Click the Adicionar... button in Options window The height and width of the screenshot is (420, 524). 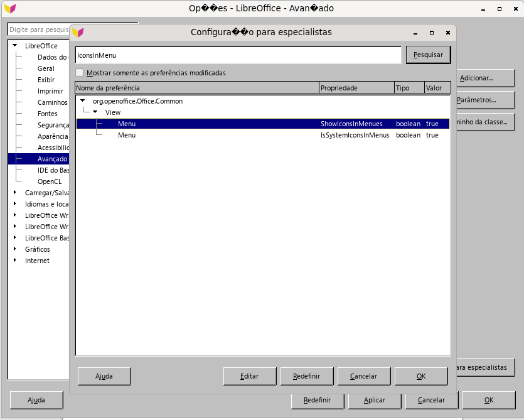[x=486, y=78]
